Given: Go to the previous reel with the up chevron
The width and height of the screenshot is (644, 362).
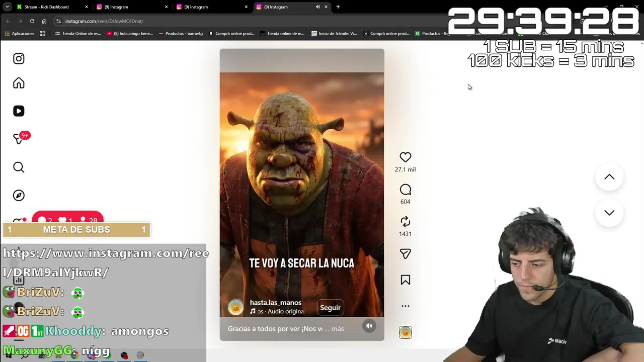Looking at the screenshot, I should (x=609, y=177).
